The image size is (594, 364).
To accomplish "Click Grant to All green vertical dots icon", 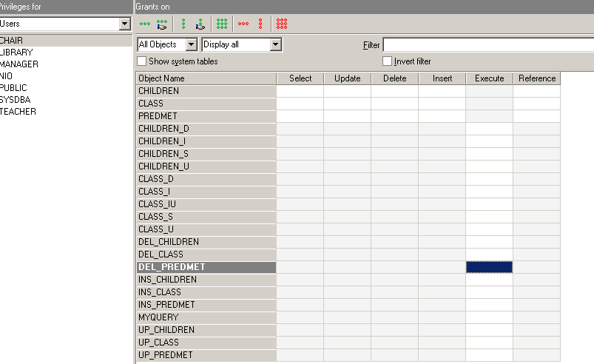I will point(183,24).
